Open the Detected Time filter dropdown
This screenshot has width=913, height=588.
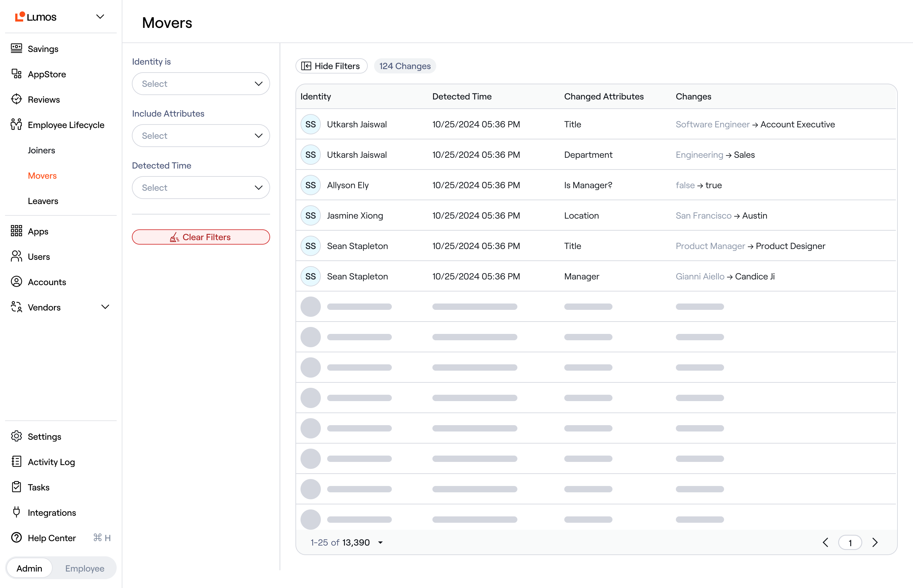(x=201, y=188)
